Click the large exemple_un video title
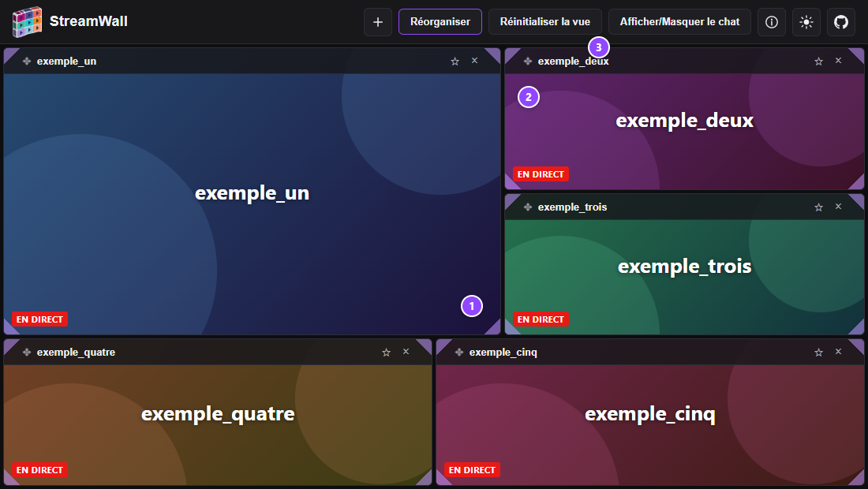The height and width of the screenshot is (489, 868). pyautogui.click(x=252, y=193)
